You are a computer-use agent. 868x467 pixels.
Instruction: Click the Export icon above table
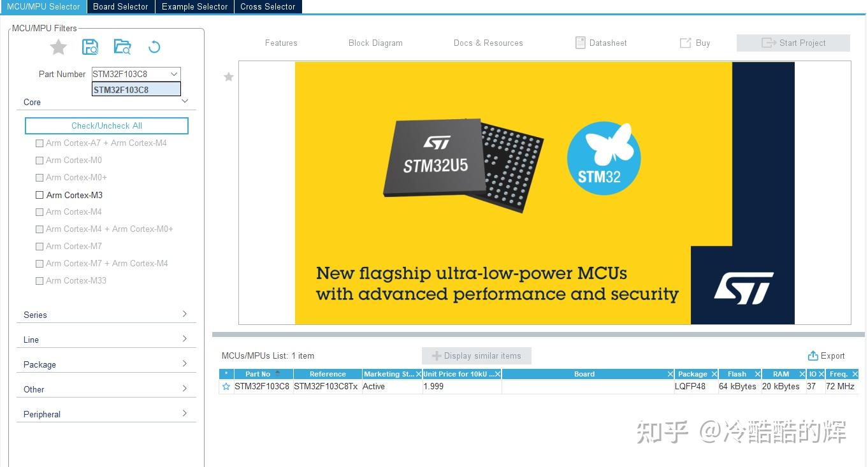[813, 356]
